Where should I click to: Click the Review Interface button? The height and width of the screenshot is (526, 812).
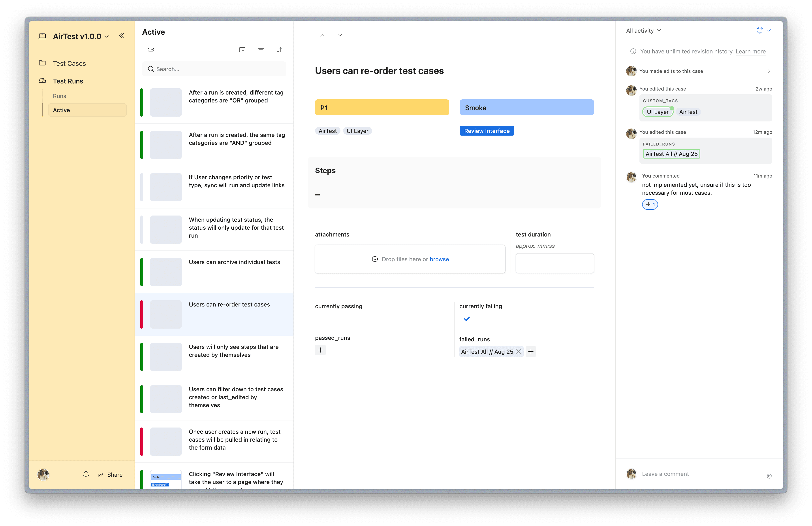487,131
